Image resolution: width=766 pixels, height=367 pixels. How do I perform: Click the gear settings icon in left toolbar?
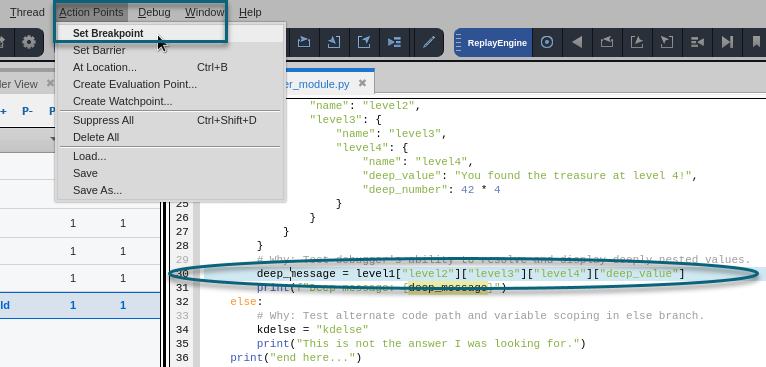pos(29,42)
